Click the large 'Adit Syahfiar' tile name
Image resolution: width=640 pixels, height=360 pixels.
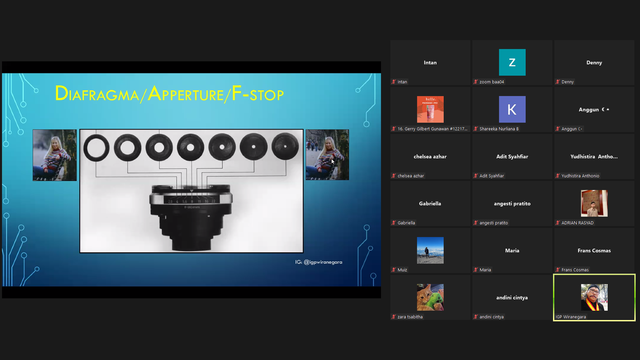pos(512,156)
